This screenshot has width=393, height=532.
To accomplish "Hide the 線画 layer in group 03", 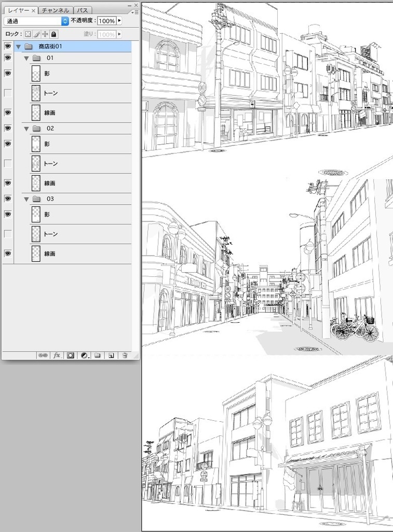I will [8, 254].
